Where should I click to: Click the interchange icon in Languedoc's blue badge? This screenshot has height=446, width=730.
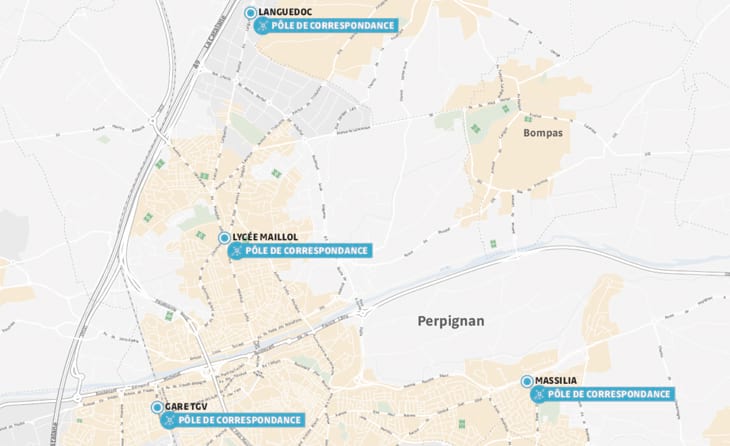click(263, 26)
